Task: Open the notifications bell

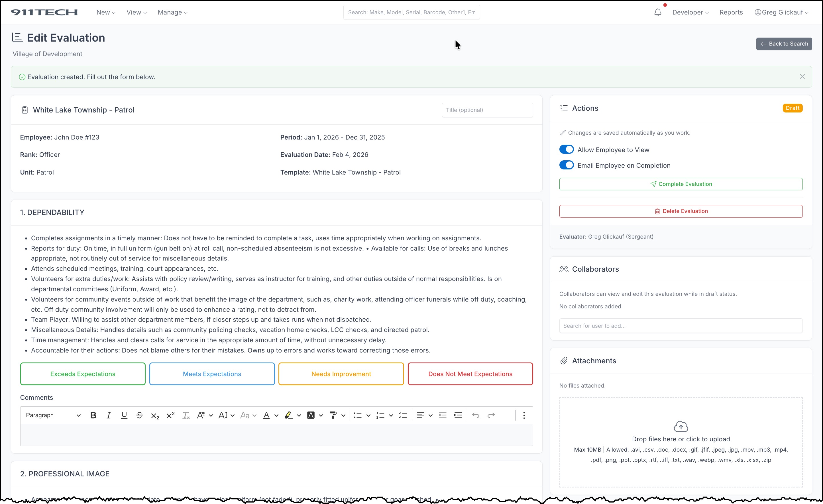Action: (658, 12)
